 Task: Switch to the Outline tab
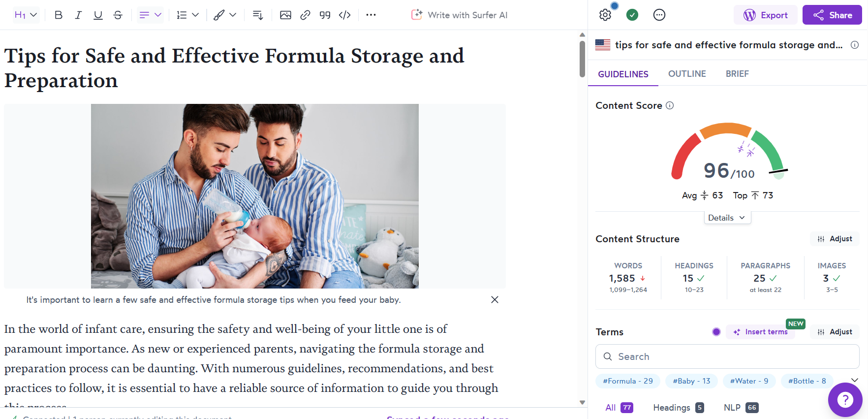(687, 74)
